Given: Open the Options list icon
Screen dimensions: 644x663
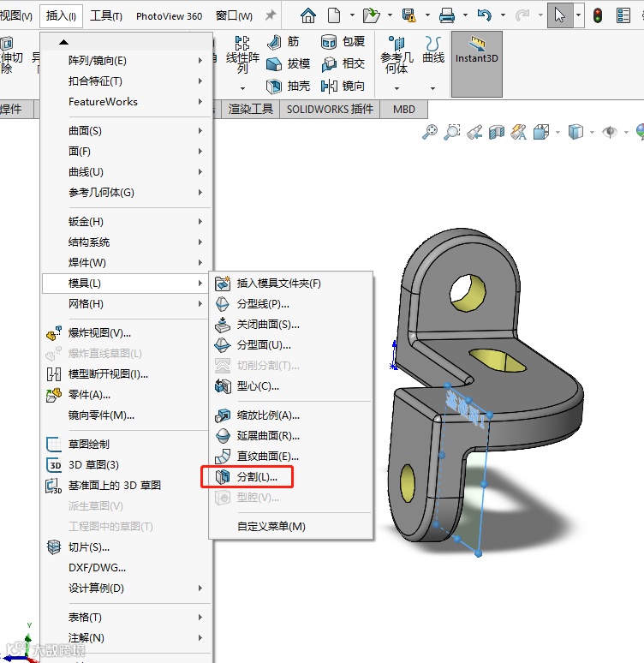Looking at the screenshot, I should point(623,15).
